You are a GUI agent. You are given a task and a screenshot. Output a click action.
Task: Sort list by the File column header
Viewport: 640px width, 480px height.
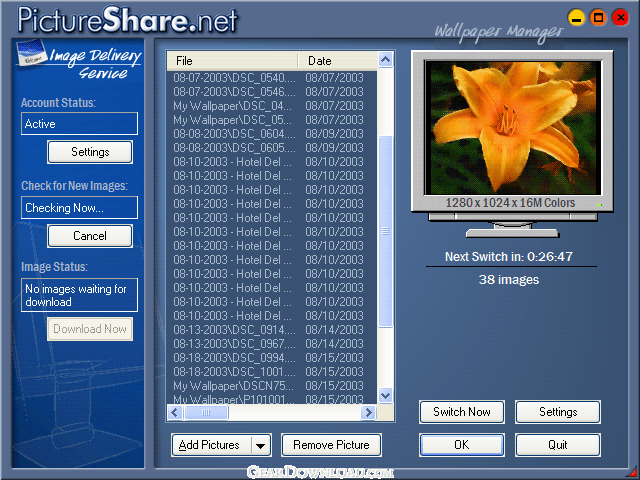[232, 61]
